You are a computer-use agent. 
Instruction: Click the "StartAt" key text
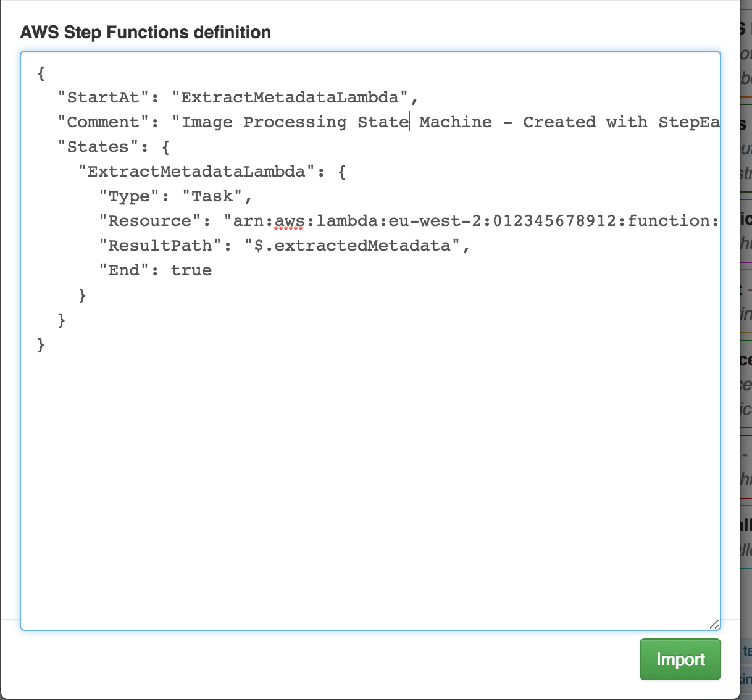[x=103, y=98]
